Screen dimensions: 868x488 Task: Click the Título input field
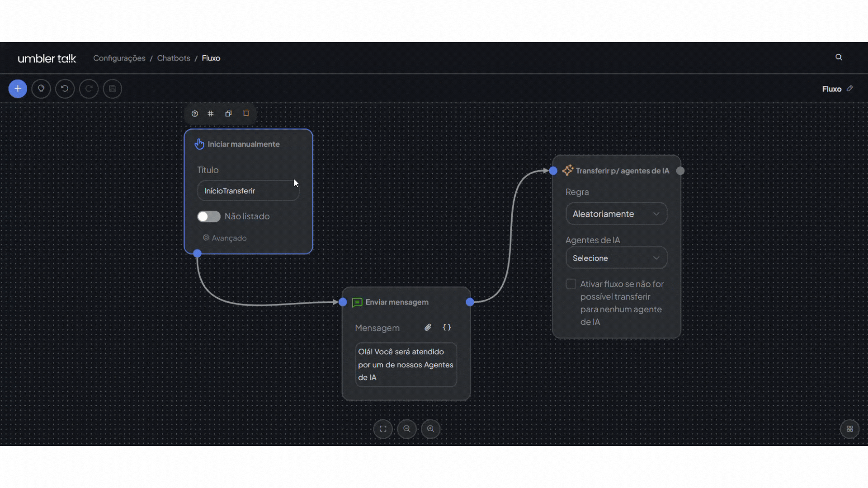click(x=248, y=191)
